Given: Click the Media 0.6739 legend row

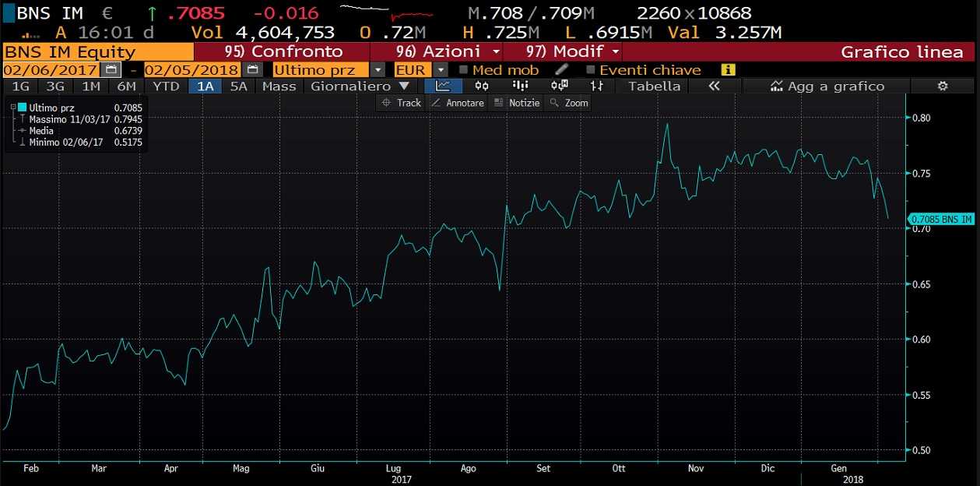Looking at the screenshot, I should coord(80,131).
